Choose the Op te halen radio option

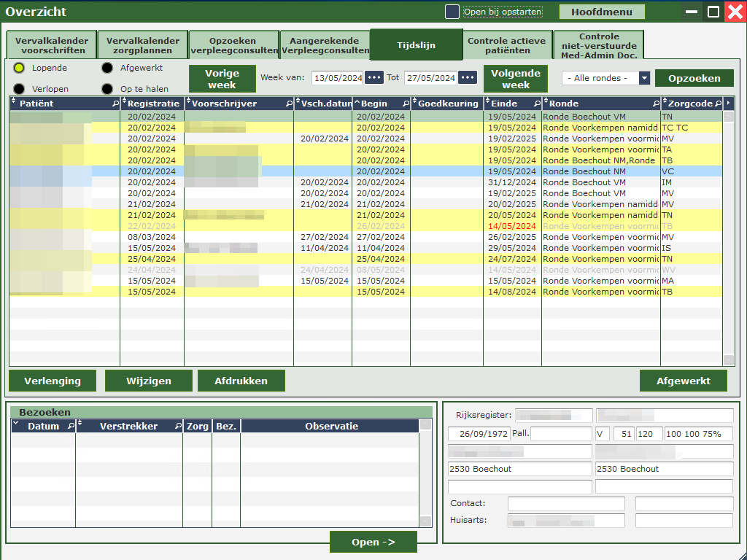coord(107,89)
